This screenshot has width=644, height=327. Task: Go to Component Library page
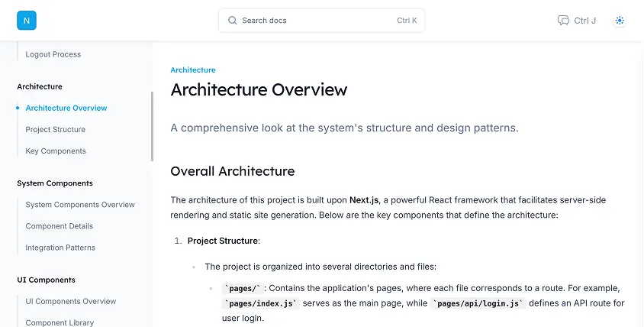coord(60,322)
